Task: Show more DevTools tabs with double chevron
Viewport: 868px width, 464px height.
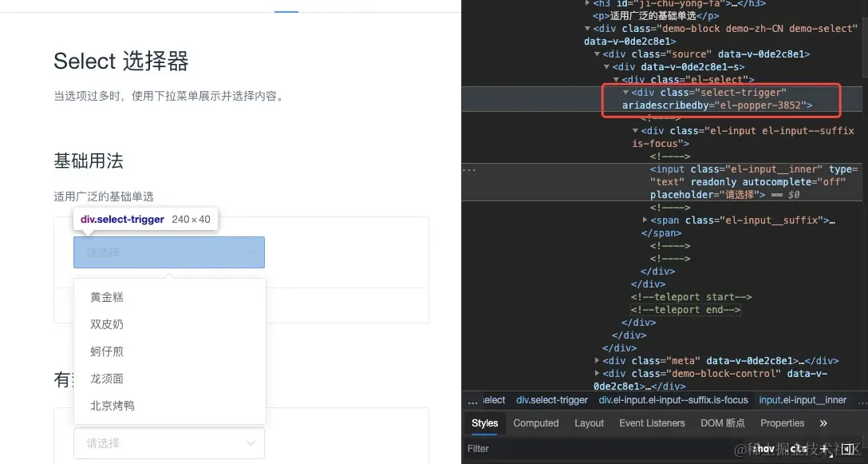Action: tap(823, 423)
